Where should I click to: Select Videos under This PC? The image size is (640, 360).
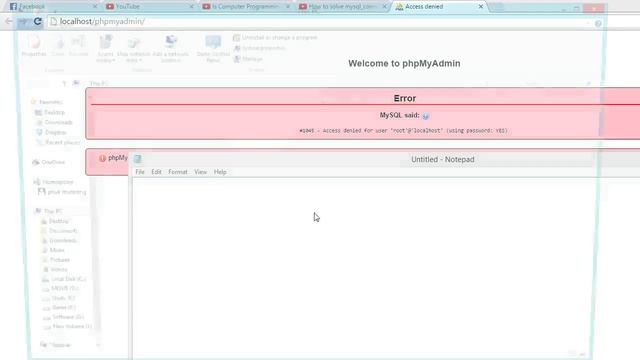[x=55, y=270]
